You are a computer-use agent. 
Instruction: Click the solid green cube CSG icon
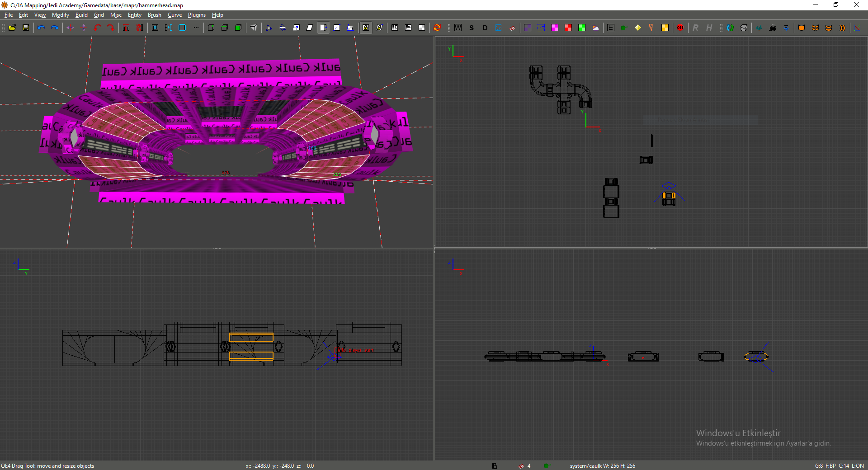(238, 28)
